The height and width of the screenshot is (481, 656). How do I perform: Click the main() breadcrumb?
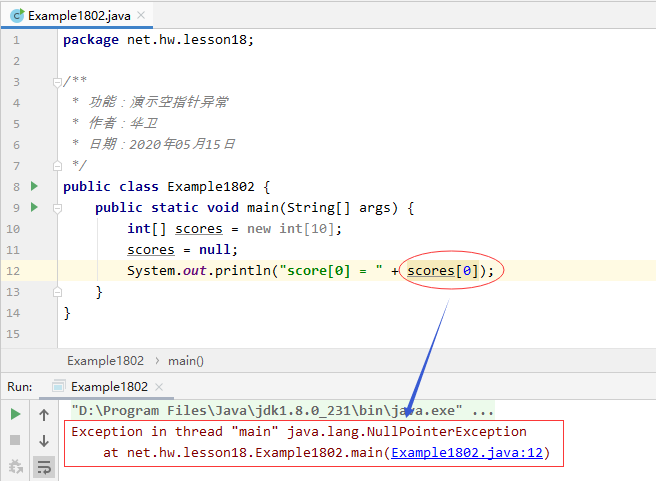pos(186,361)
